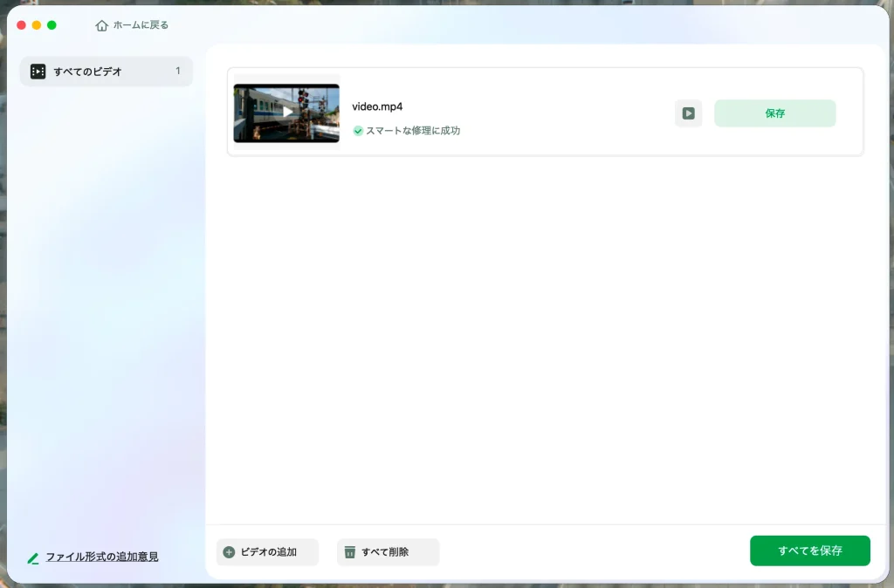Screen dimensions: 894x588
Task: Click the スマートな修理に成功 status text
Action: click(413, 131)
